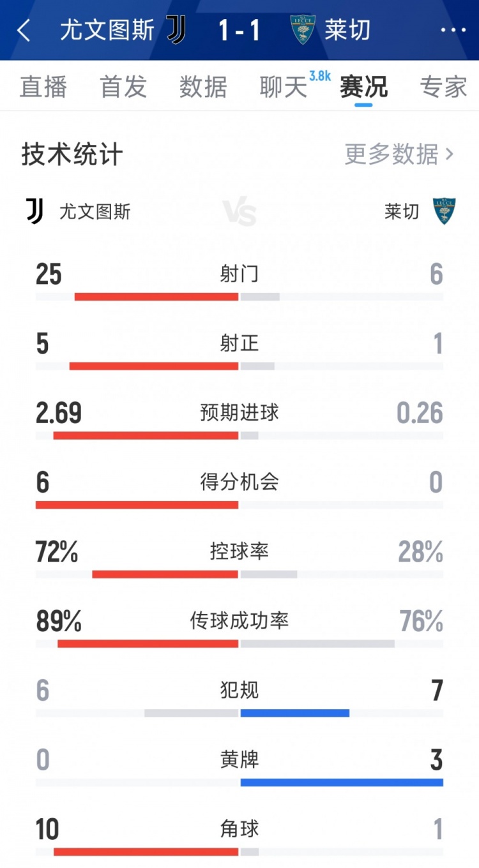Tap the Juventus logo in the header

[176, 29]
